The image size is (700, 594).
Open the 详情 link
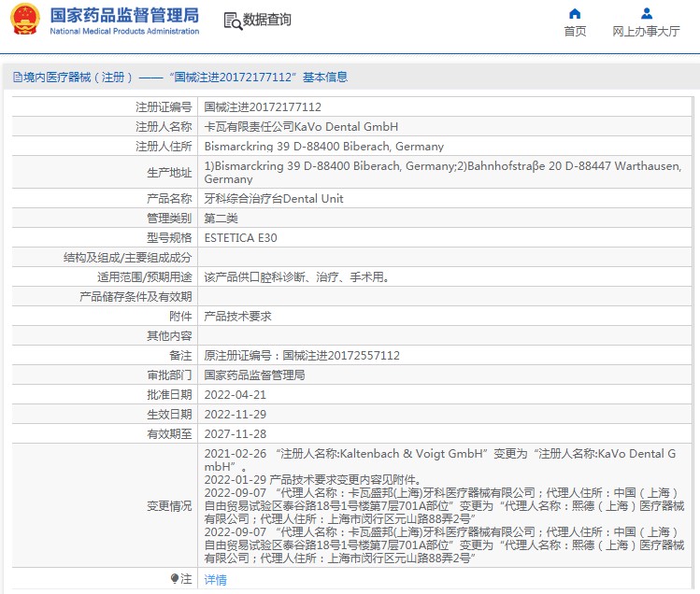pos(215,579)
